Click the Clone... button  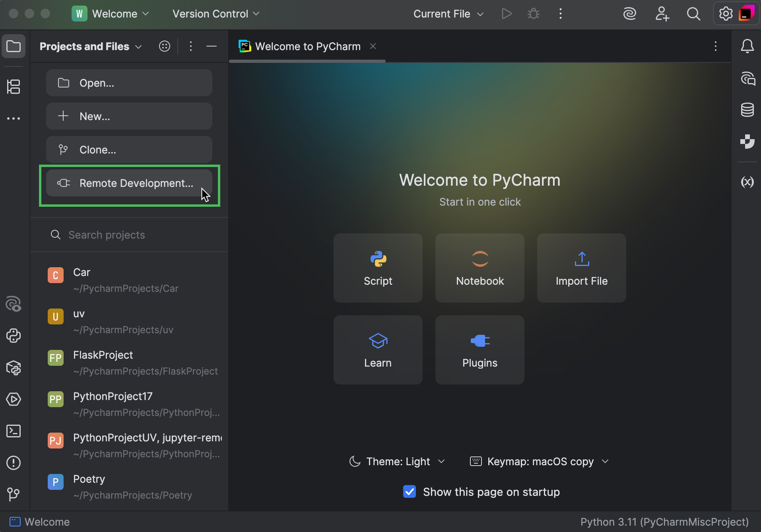(x=129, y=150)
